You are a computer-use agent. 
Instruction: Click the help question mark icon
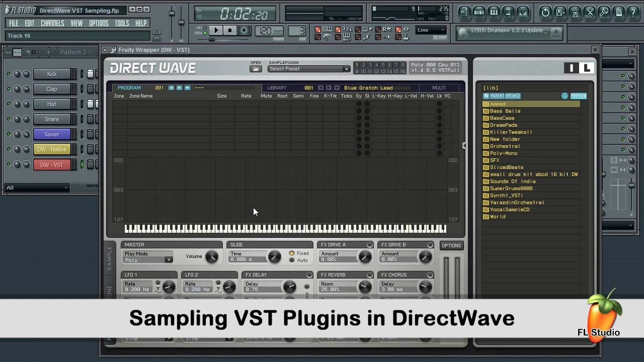(x=633, y=13)
